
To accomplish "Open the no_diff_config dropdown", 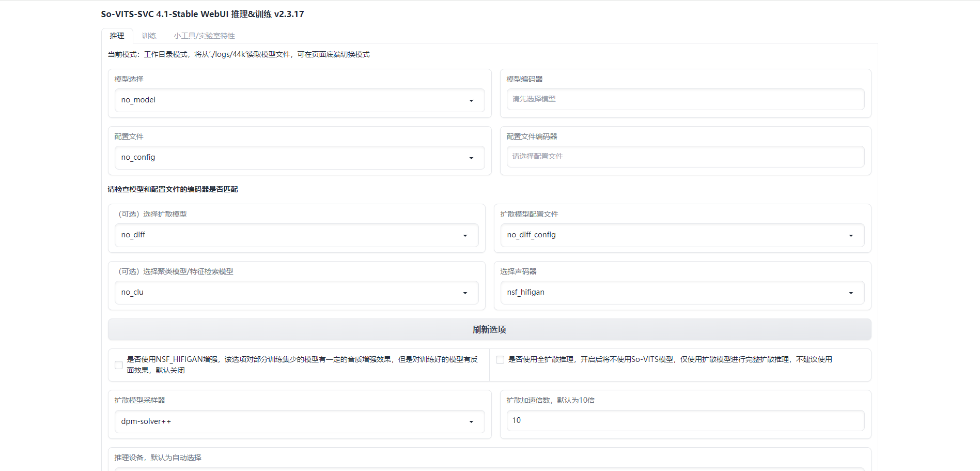I will click(x=682, y=235).
